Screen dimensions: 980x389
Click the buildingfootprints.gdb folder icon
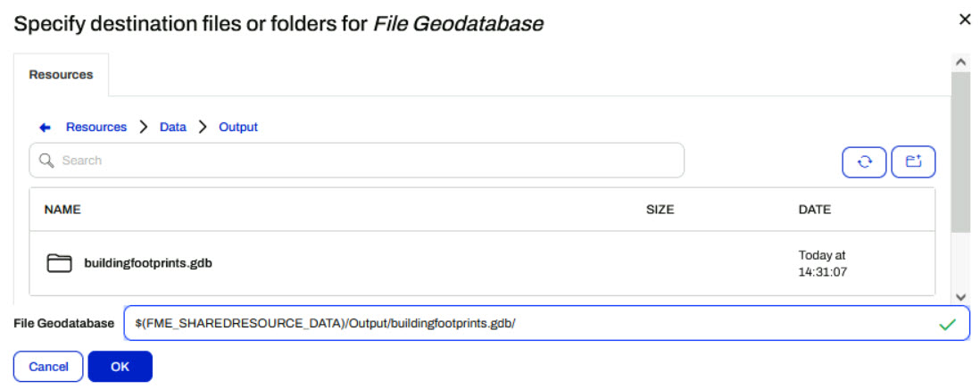pyautogui.click(x=60, y=263)
